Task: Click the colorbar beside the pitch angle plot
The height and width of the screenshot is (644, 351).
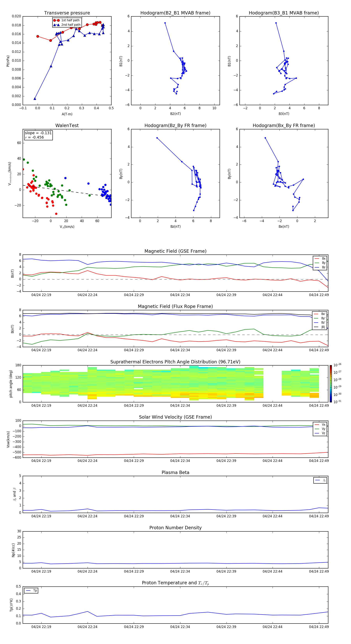Action: pos(331,383)
